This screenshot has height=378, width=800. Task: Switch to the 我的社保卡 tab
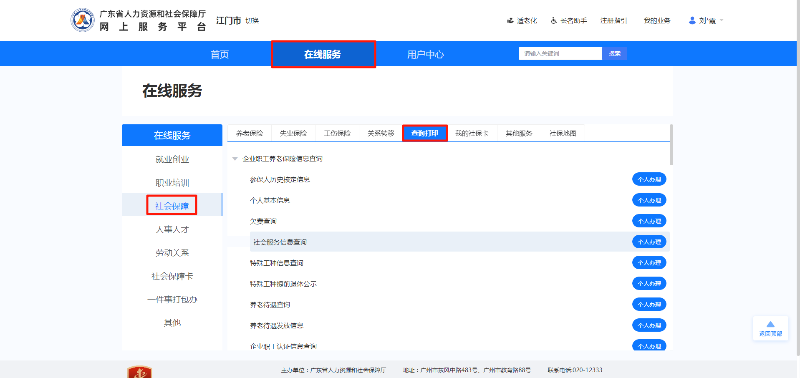472,133
